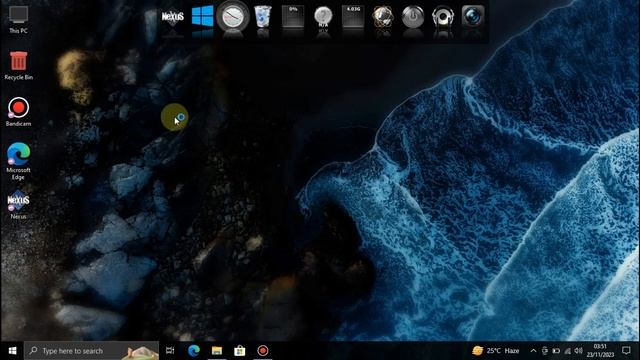
Task: Open the volume speaker icon
Action: pos(578,351)
